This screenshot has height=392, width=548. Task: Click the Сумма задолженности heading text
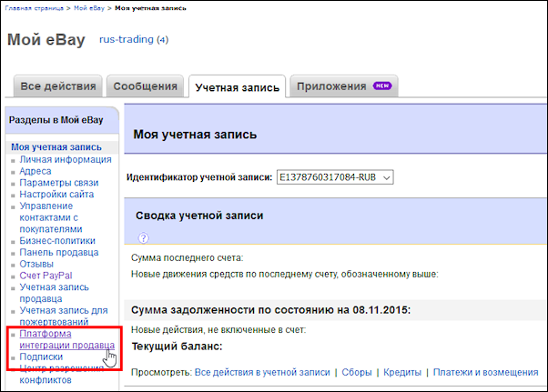(x=271, y=310)
